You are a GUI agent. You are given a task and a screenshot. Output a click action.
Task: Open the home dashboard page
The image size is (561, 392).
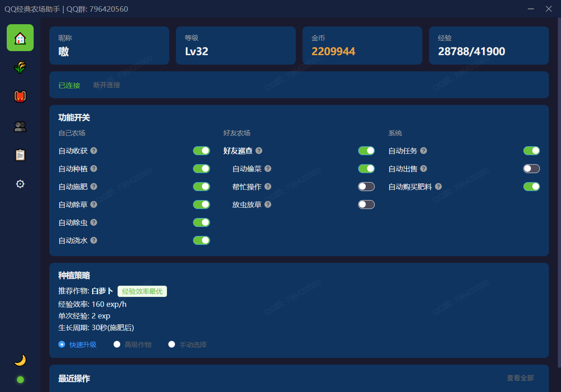coord(20,38)
